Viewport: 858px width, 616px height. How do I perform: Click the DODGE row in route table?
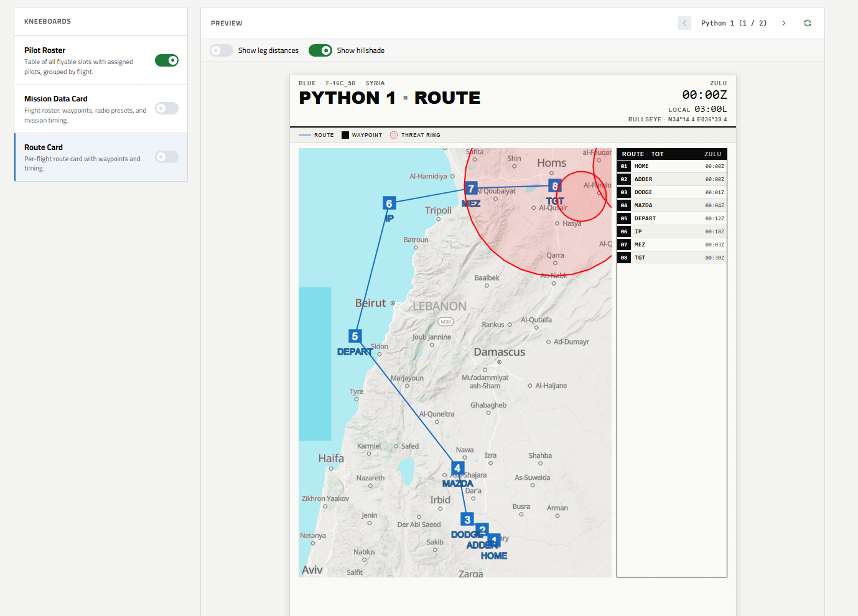[x=672, y=192]
